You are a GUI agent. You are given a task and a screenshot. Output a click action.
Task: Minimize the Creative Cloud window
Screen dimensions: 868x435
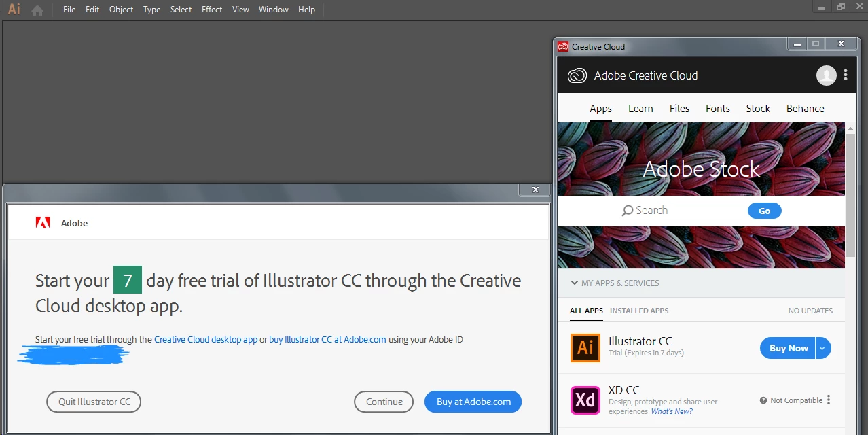coord(796,44)
